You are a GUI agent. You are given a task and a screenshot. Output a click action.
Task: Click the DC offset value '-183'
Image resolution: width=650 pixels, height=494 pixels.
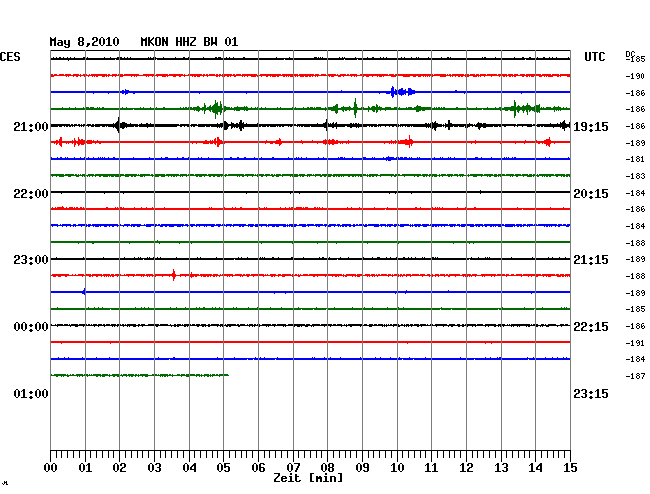pyautogui.click(x=635, y=176)
